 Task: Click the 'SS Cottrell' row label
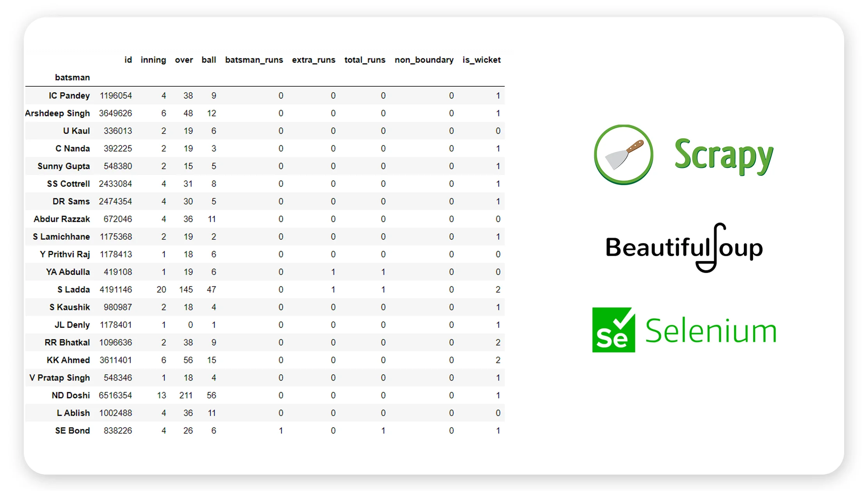coord(68,184)
